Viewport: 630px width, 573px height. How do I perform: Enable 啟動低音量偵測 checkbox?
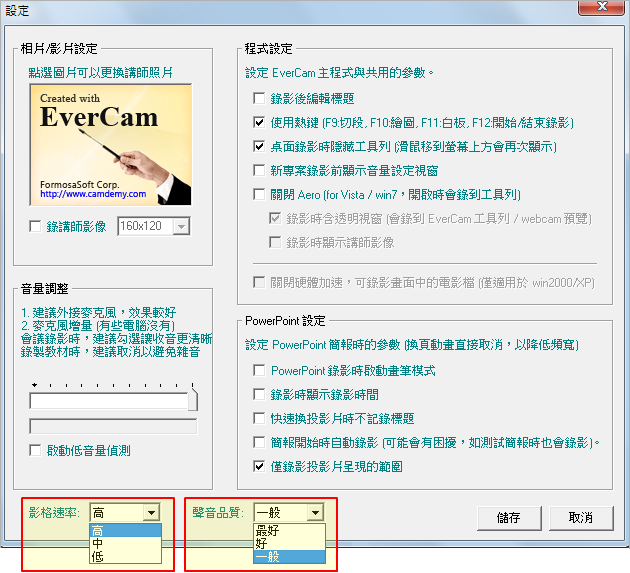pyautogui.click(x=37, y=451)
